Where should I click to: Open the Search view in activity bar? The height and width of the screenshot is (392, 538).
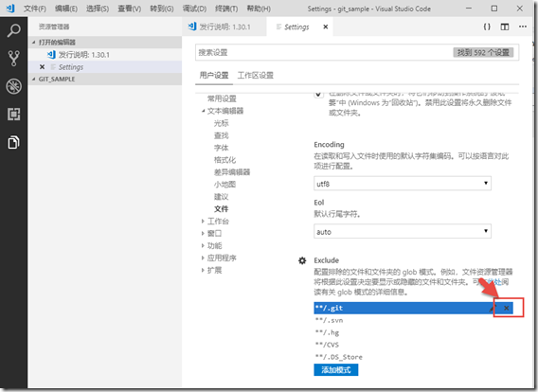pyautogui.click(x=13, y=30)
